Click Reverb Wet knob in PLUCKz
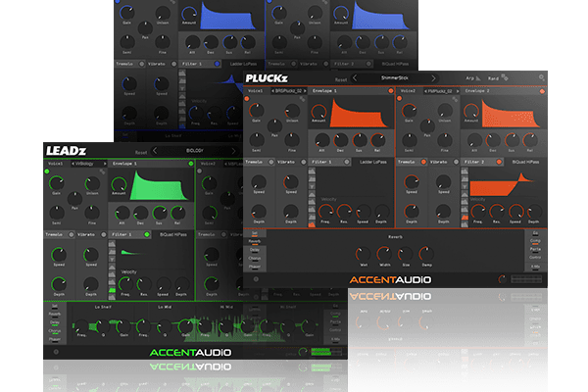588x392 pixels. [x=363, y=254]
